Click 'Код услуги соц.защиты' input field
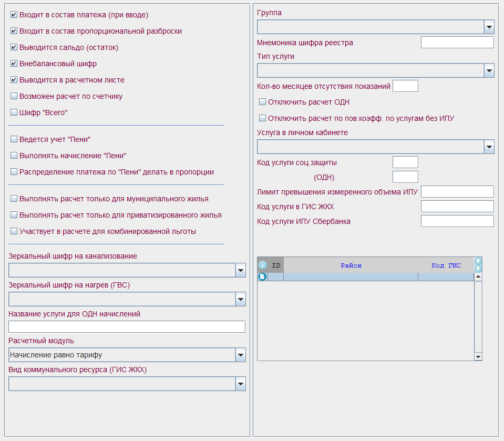 (405, 162)
